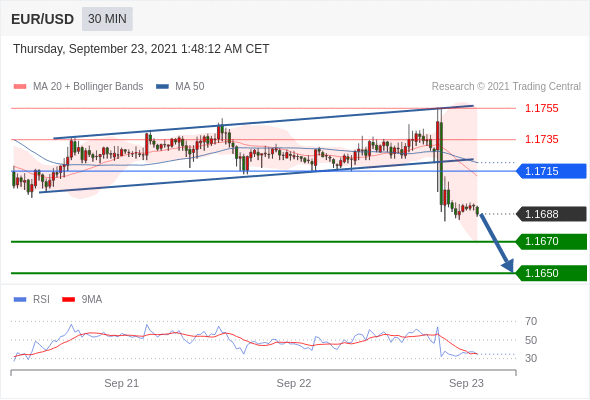This screenshot has width=590, height=400.
Task: Click the green 1.1670 support tag
Action: (x=551, y=241)
